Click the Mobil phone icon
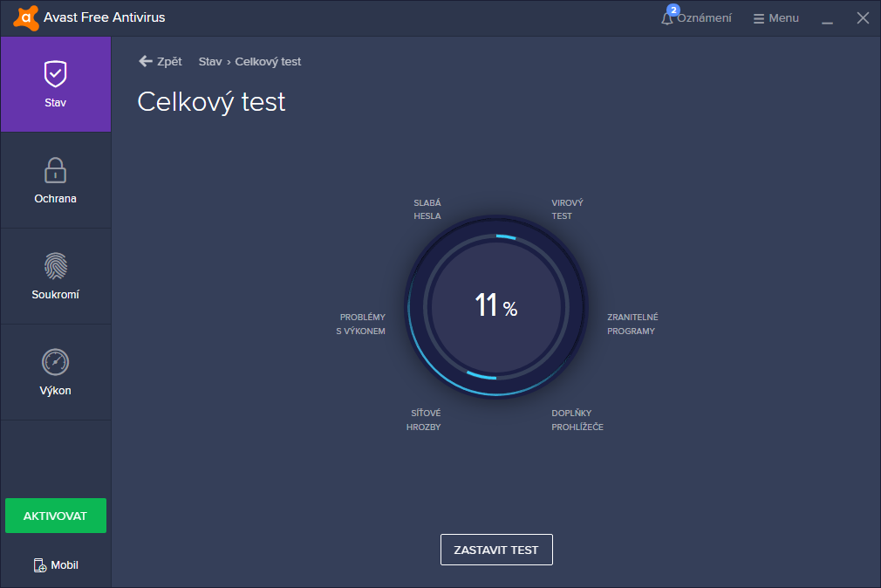 [x=40, y=565]
